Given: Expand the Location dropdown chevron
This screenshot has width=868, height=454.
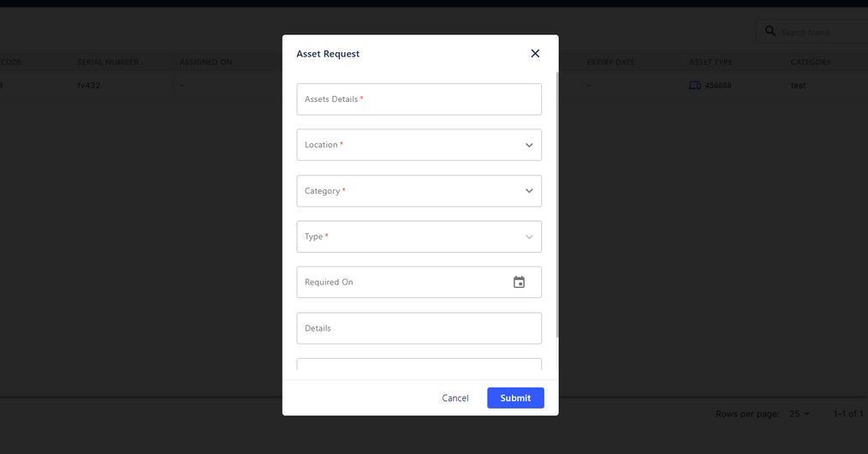Looking at the screenshot, I should coord(529,145).
